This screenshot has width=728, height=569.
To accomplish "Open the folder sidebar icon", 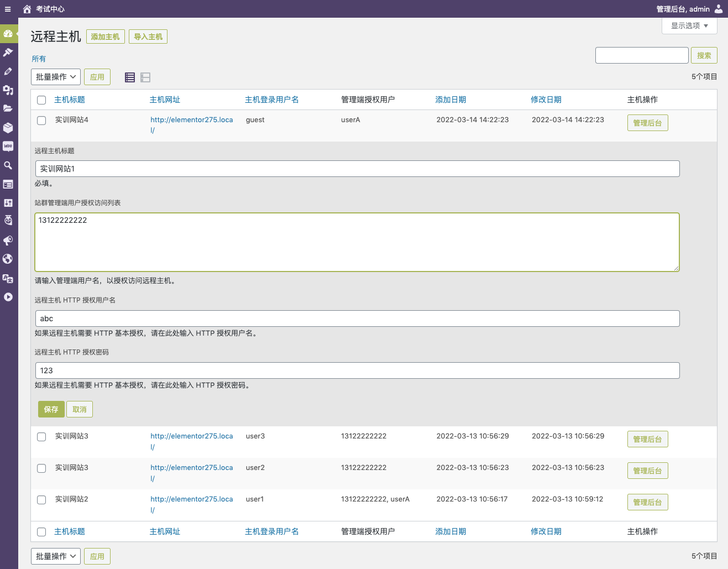I will click(x=8, y=109).
